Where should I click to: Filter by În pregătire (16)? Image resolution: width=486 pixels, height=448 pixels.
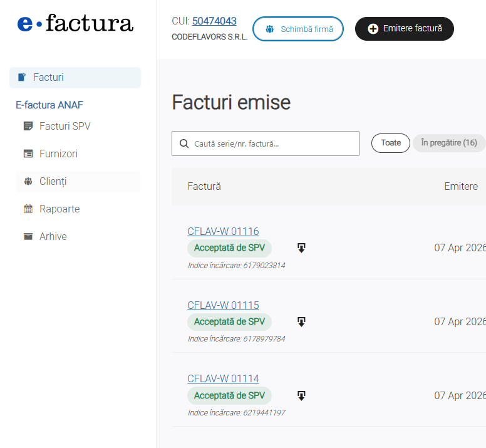point(449,143)
